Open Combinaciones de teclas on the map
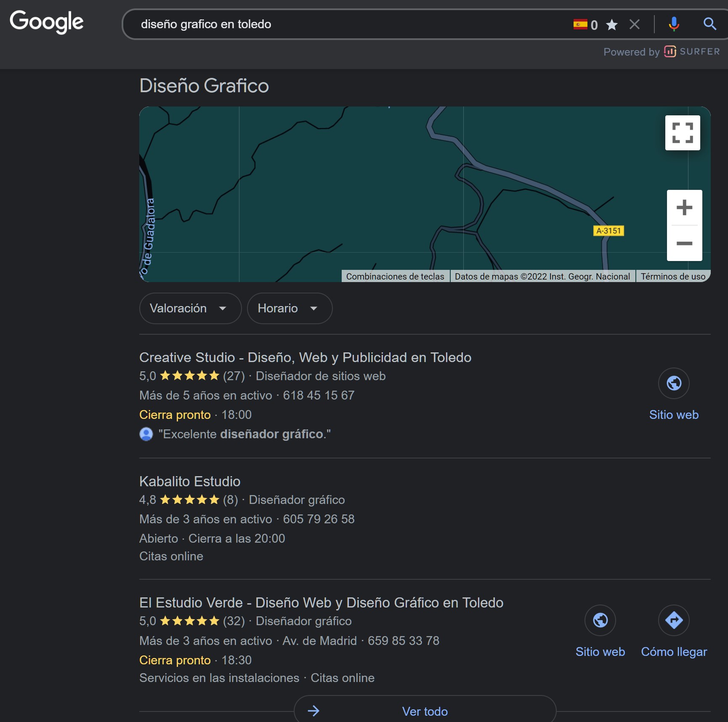728x722 pixels. pos(395,276)
